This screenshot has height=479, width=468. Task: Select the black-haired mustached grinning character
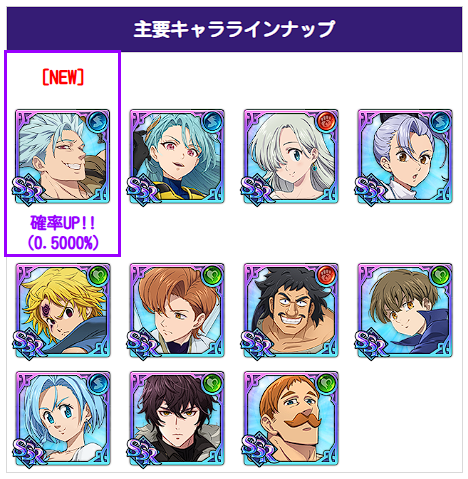click(291, 310)
